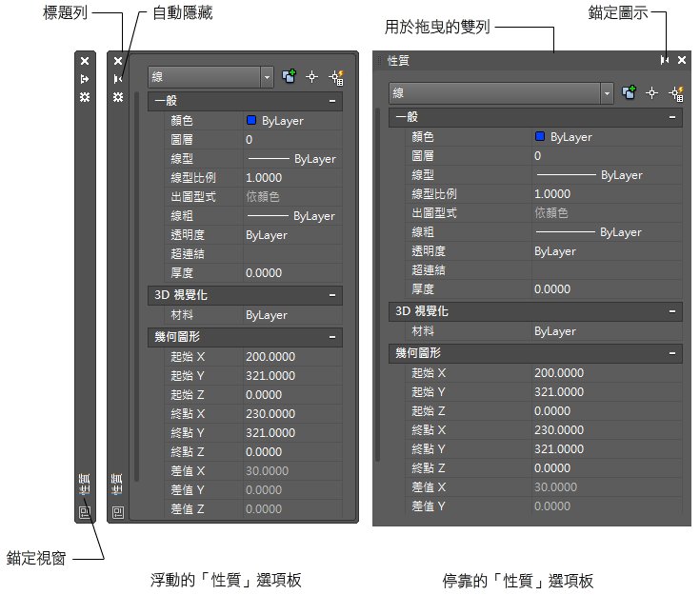Select 線粗 ByLayer value in floating palette
Viewport: 700px width, 595px height.
293,216
